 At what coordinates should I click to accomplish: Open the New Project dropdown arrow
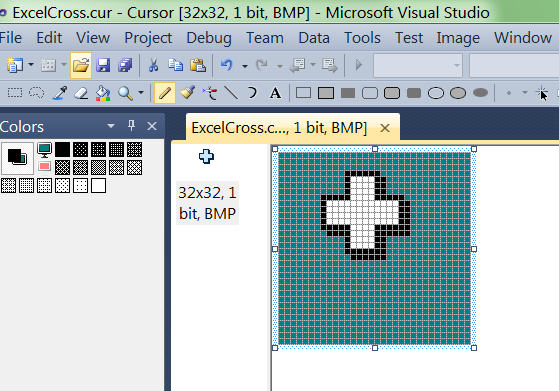31,65
